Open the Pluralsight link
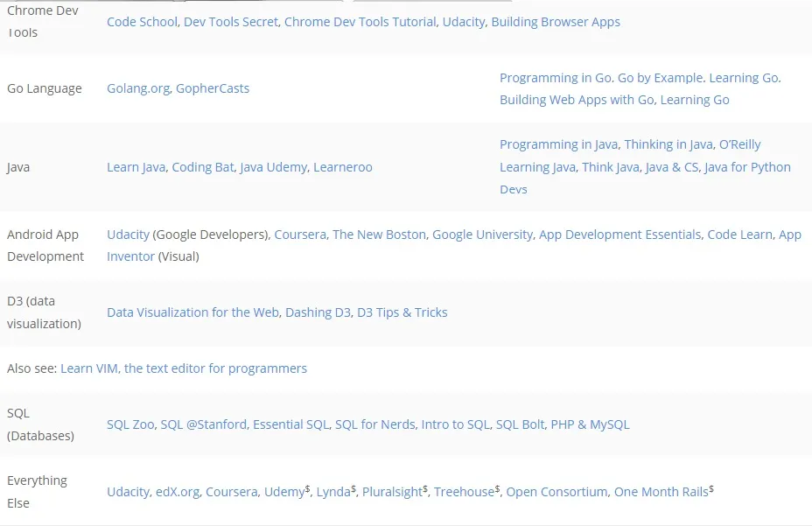The width and height of the screenshot is (812, 526). [x=393, y=492]
